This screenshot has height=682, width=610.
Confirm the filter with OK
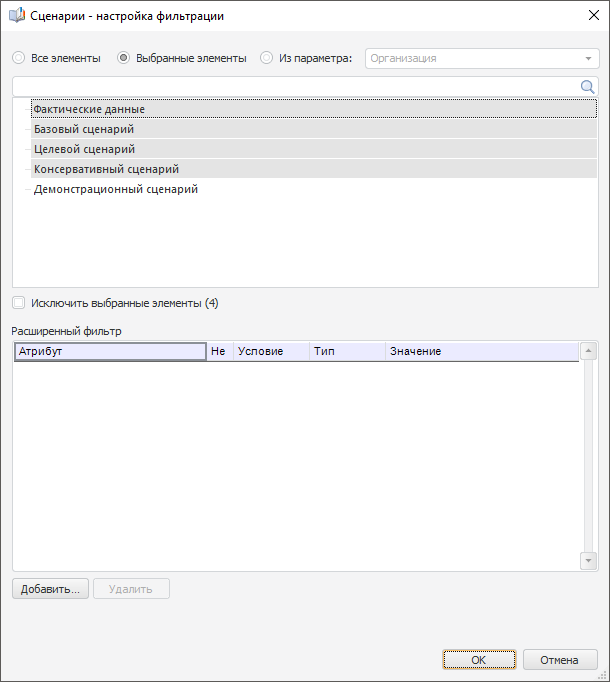click(479, 660)
